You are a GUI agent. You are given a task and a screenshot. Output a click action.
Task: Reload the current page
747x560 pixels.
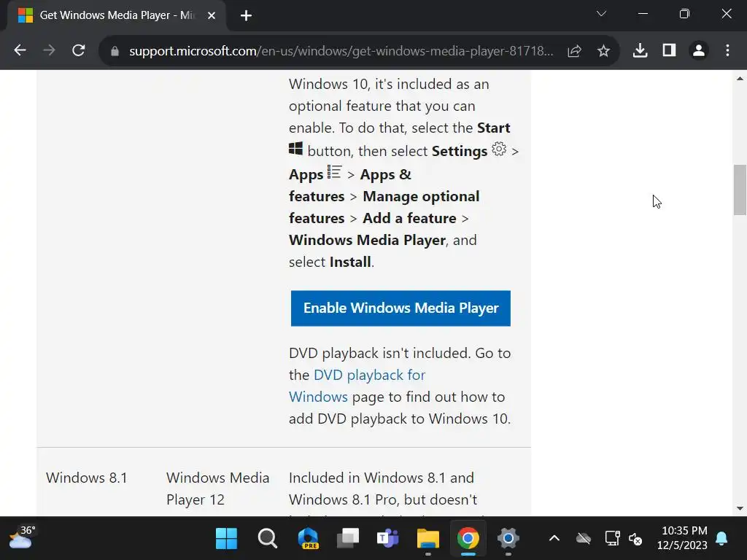pyautogui.click(x=79, y=50)
